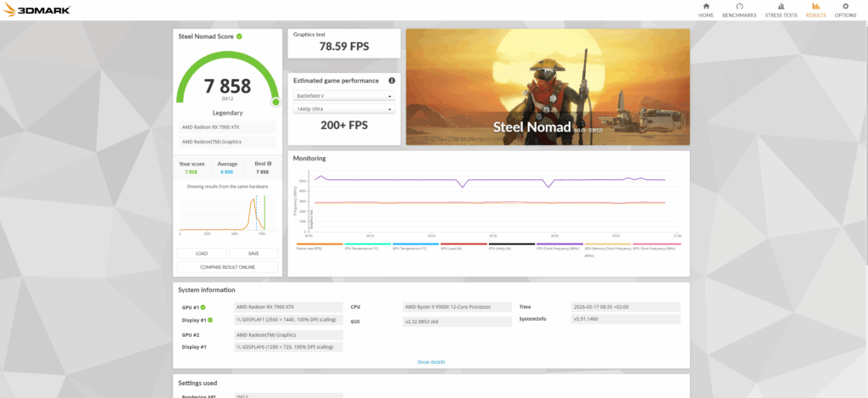
Task: Click the 3DMark logo
Action: 36,9
